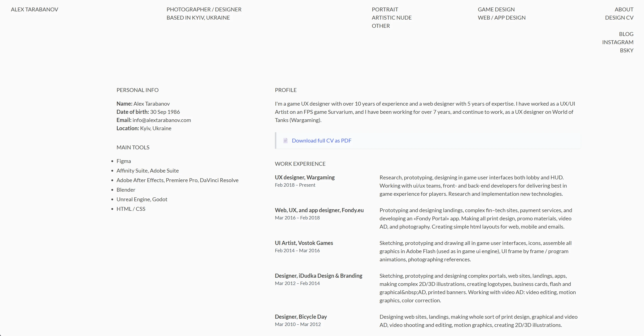The image size is (644, 336).
Task: Open Web / App Design page
Action: tap(502, 18)
